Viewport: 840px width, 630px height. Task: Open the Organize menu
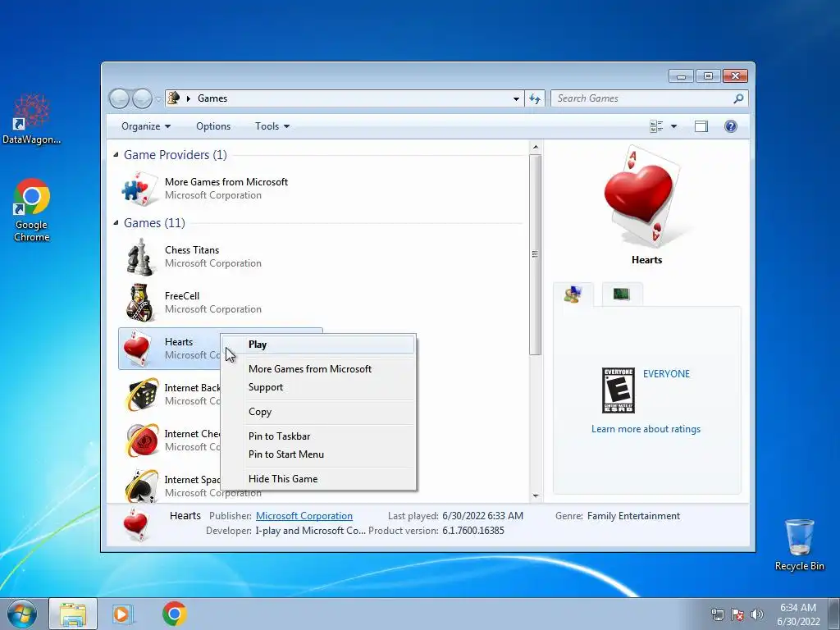(146, 126)
